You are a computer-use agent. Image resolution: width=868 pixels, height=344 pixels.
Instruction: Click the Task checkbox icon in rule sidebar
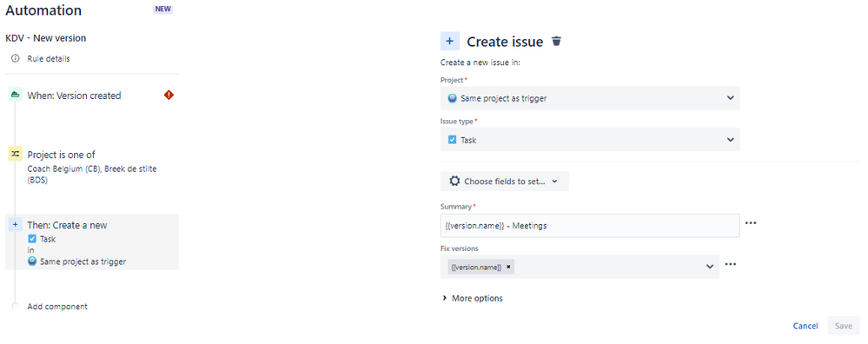click(x=32, y=239)
